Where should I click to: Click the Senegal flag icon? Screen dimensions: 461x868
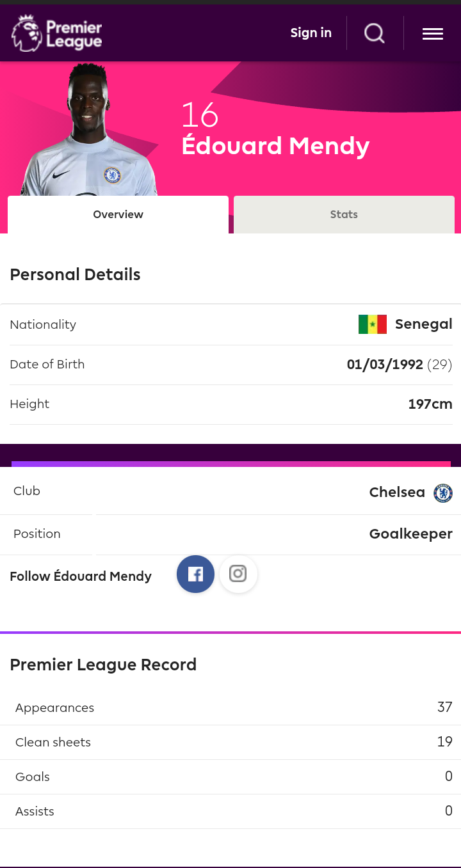pyautogui.click(x=373, y=324)
